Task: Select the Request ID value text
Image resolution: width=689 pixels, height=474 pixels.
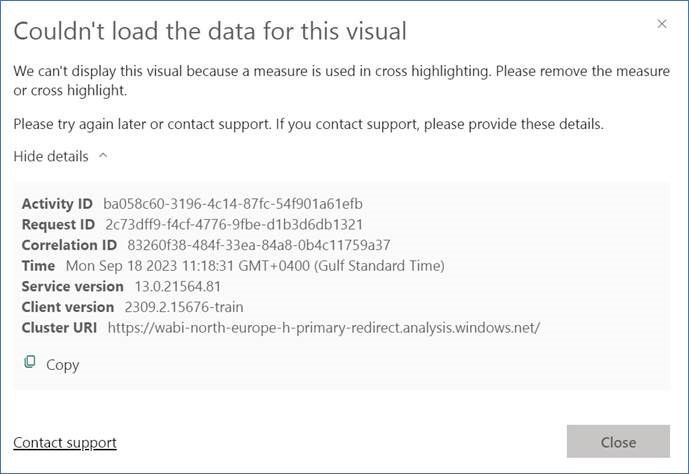Action: pyautogui.click(x=234, y=224)
